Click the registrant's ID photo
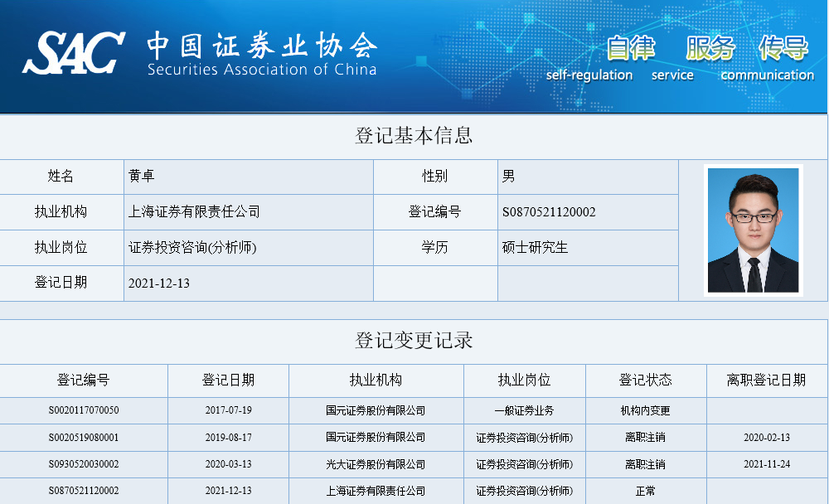Screen dimensions: 829x504 click(754, 230)
